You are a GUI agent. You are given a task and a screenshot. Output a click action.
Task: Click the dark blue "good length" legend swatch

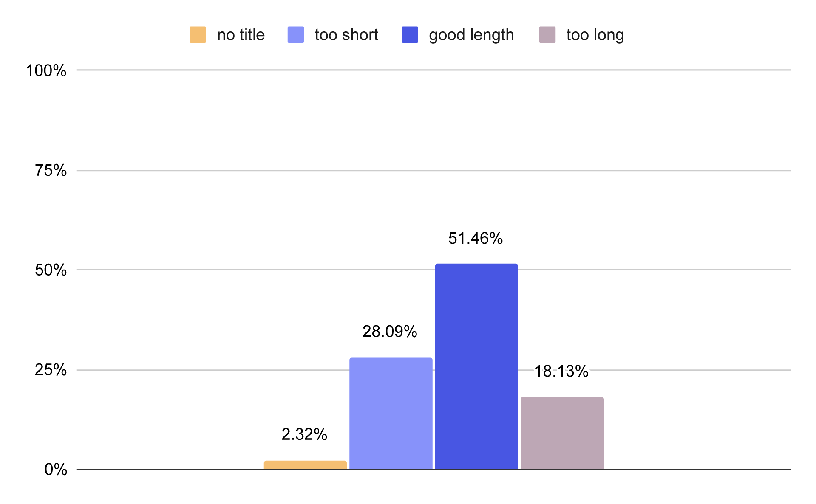410,35
